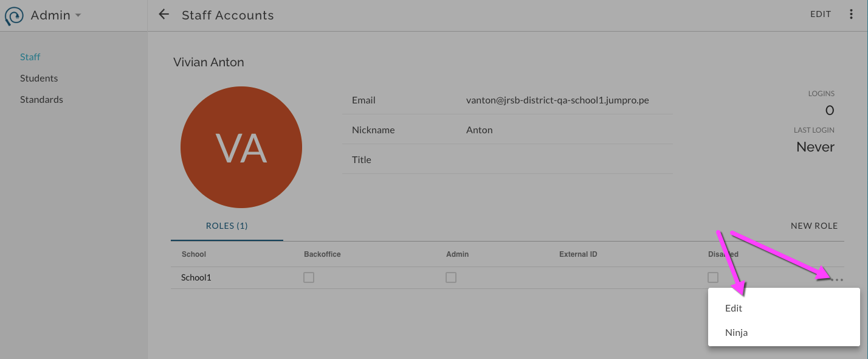
Task: Click the School column header
Action: [194, 254]
